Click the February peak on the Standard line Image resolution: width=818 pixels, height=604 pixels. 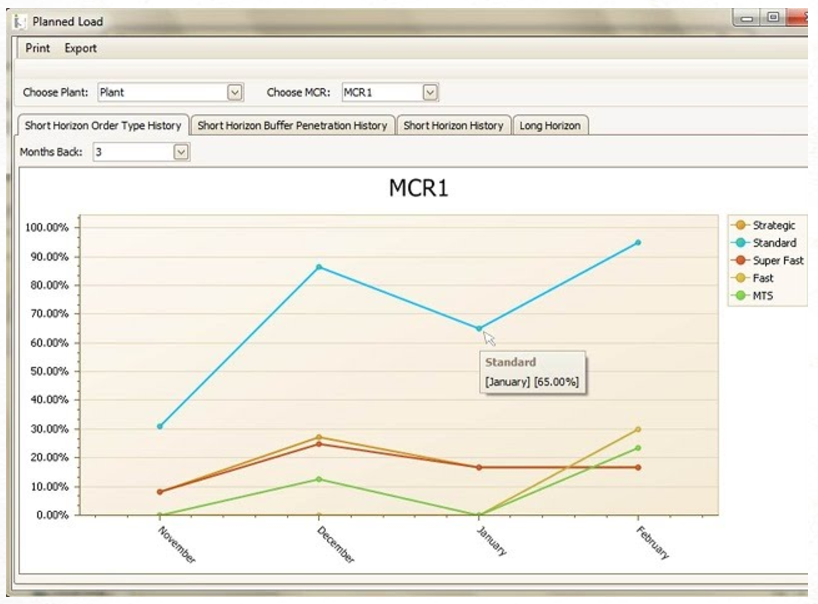pos(639,242)
